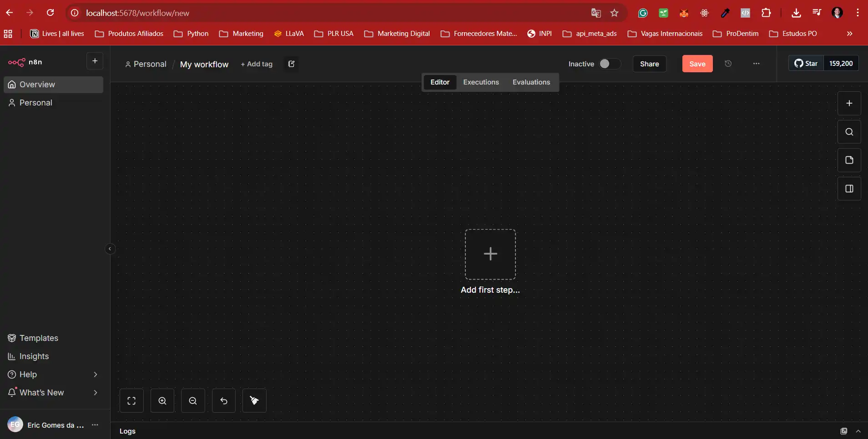
Task: Add a sticky note to canvas
Action: [x=849, y=160]
